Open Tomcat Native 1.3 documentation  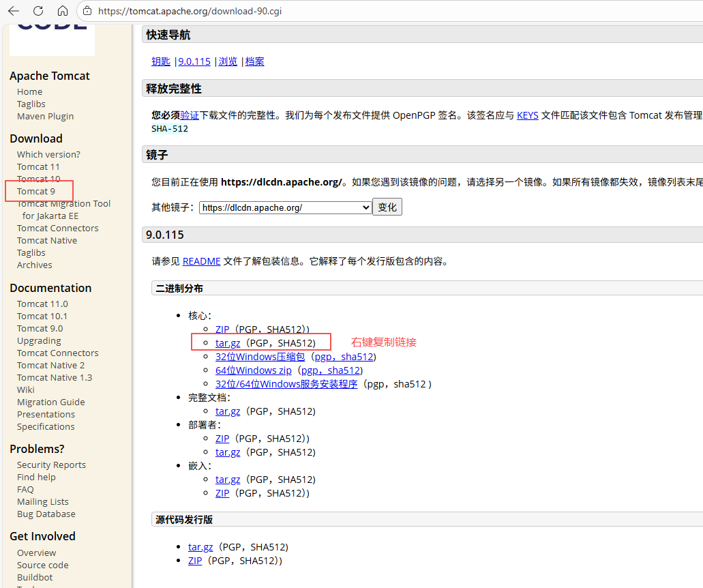[x=55, y=378]
